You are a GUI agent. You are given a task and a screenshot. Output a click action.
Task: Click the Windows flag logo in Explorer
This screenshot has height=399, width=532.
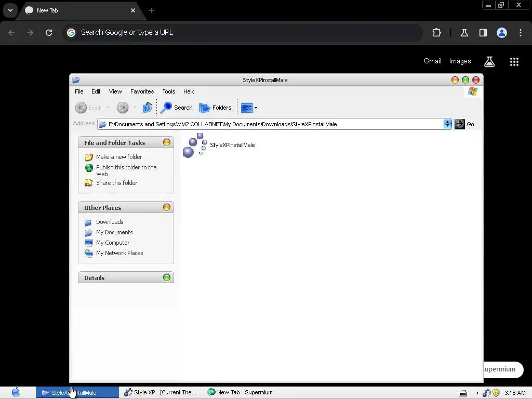(x=473, y=91)
